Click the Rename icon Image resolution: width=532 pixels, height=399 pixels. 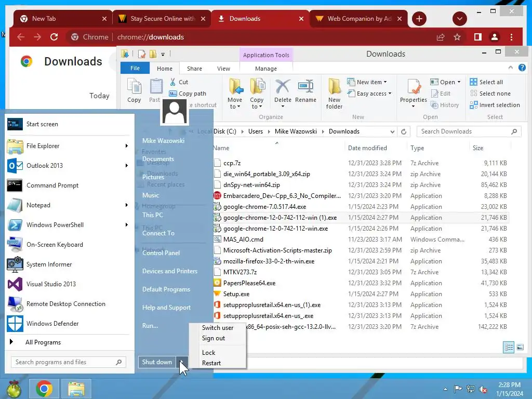click(305, 86)
